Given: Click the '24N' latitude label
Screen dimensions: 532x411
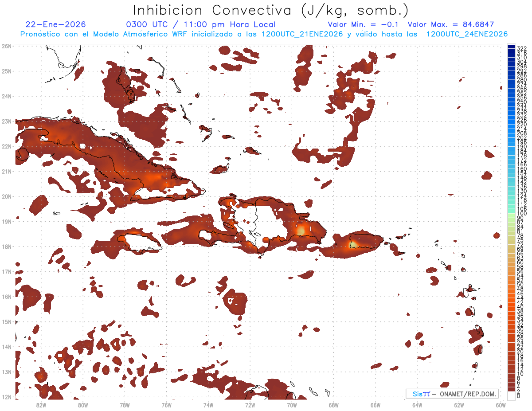Looking at the screenshot, I should (x=6, y=96).
